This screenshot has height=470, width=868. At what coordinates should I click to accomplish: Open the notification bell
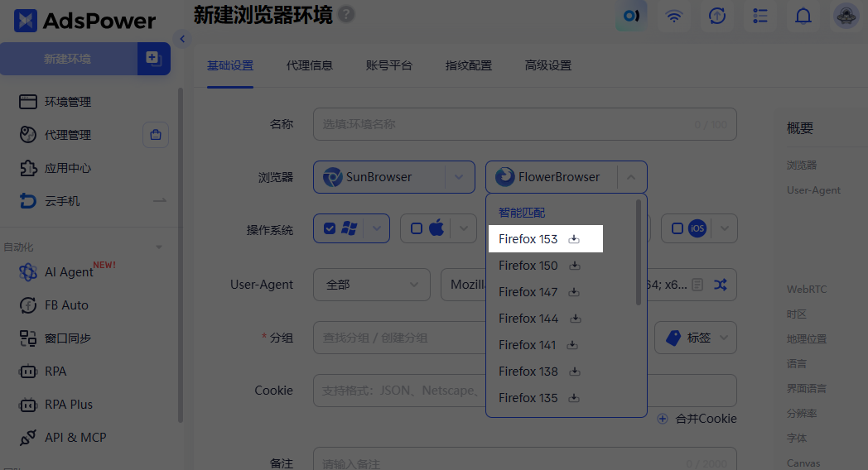tap(803, 16)
